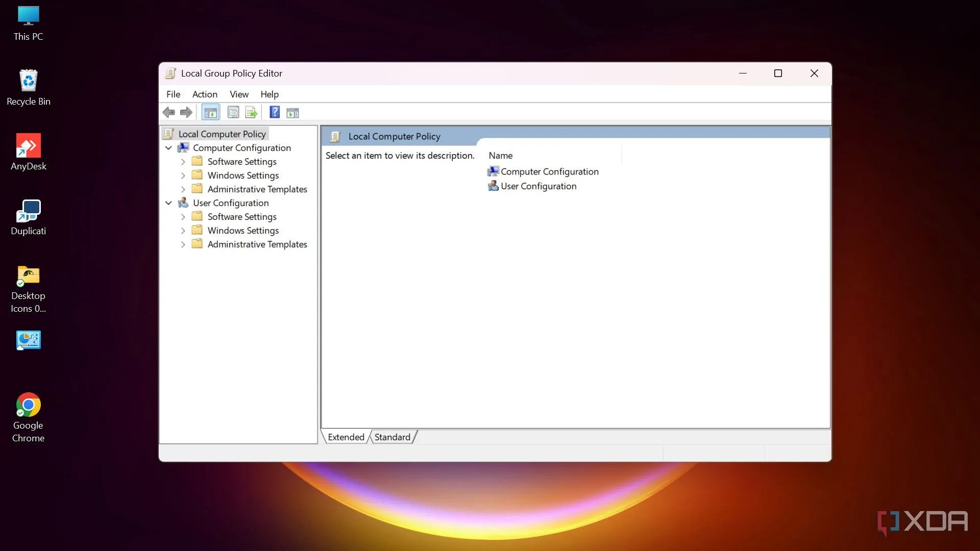980x551 pixels.
Task: Click the AnyDesk desktop icon
Action: (29, 152)
